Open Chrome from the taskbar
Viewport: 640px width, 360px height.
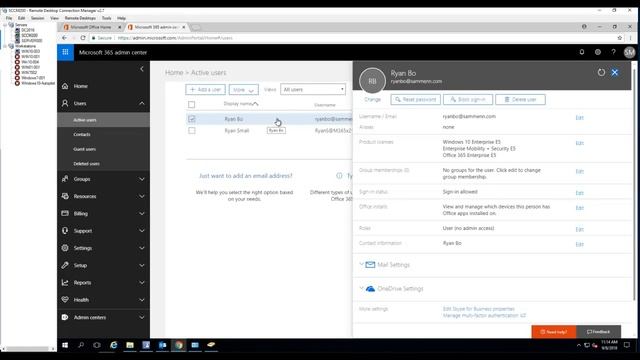click(179, 345)
